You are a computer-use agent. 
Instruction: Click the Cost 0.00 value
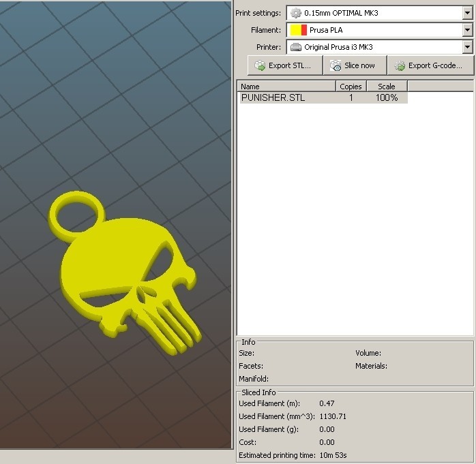click(x=327, y=442)
